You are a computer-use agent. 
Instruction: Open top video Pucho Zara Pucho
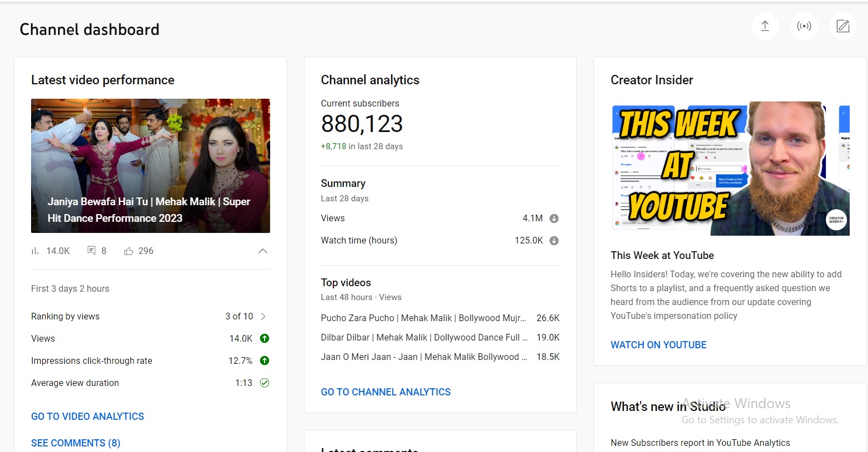click(424, 318)
